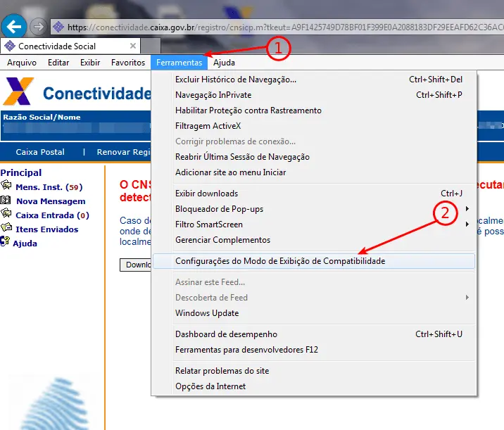Click the Caixa Entrada inbox icon
Screen dimensions: 504x430
tap(6, 213)
